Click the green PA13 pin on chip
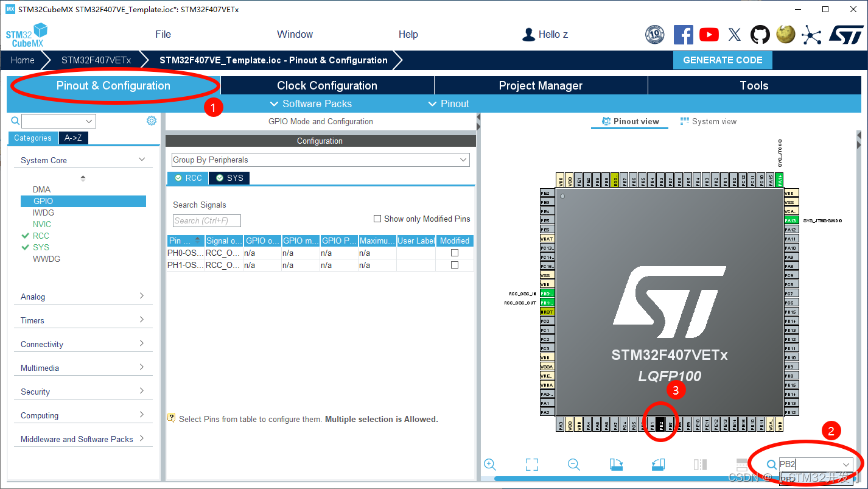 coord(791,220)
